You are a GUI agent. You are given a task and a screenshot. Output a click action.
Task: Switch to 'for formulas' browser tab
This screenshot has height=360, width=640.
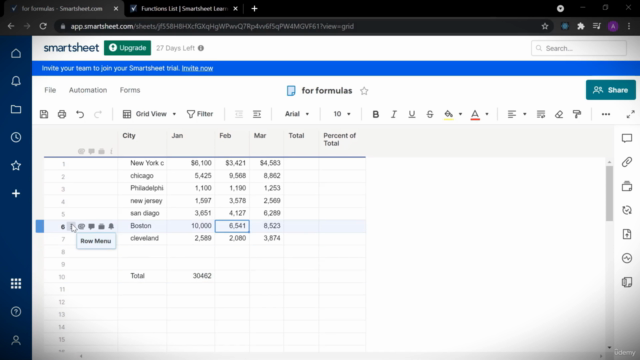[x=62, y=9]
